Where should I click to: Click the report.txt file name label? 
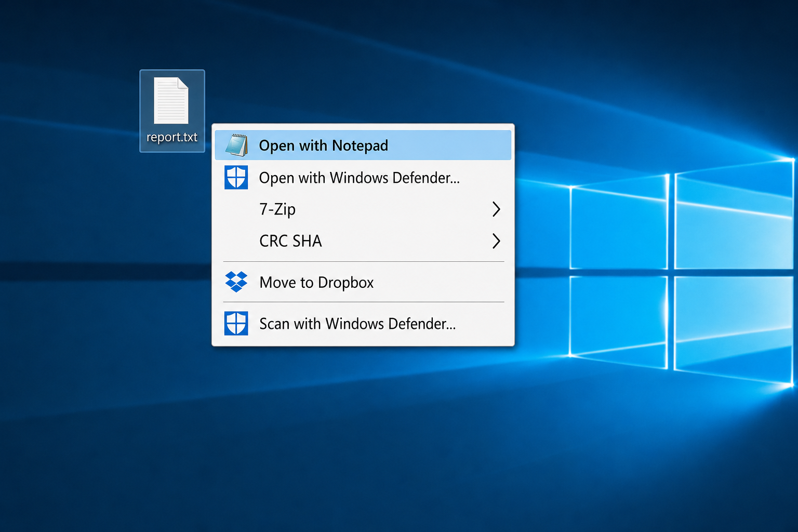172,137
